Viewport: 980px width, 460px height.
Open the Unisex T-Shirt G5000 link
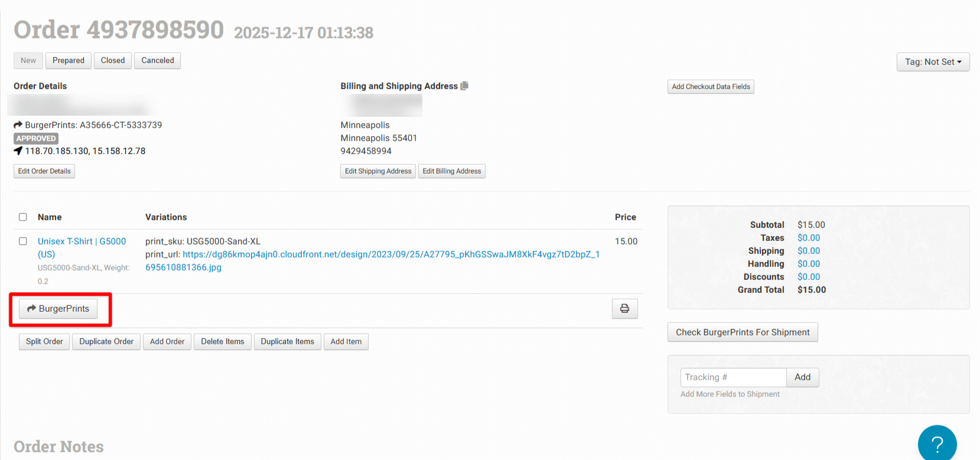[82, 242]
